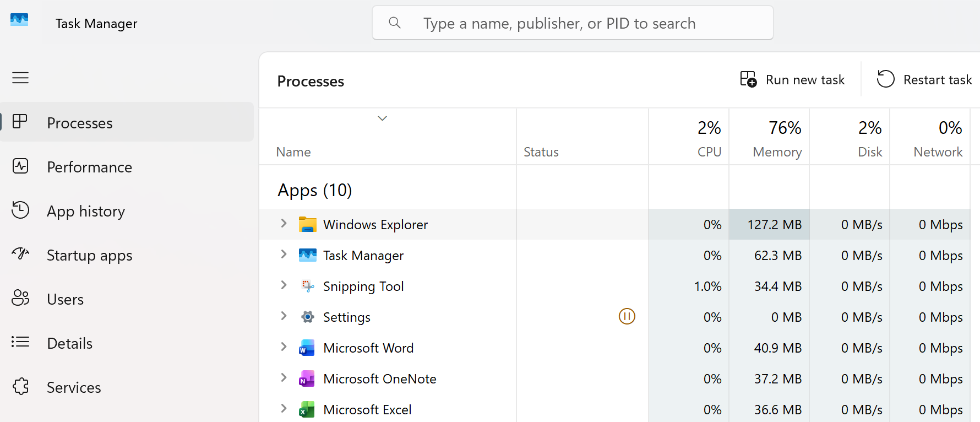This screenshot has height=422, width=980.
Task: Select the Microsoft Excel row name
Action: point(367,410)
